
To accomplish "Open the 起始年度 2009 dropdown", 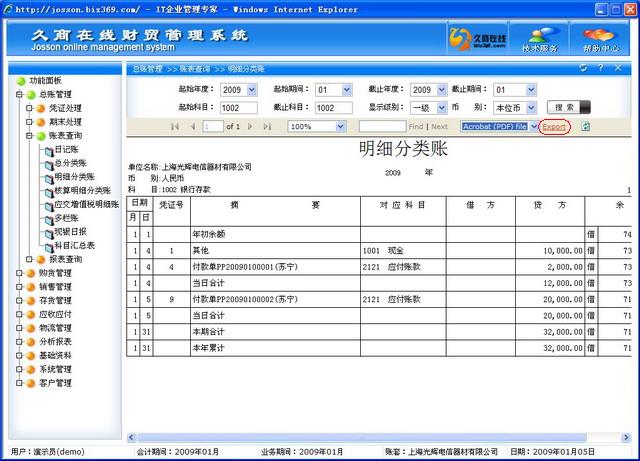I will pos(251,90).
